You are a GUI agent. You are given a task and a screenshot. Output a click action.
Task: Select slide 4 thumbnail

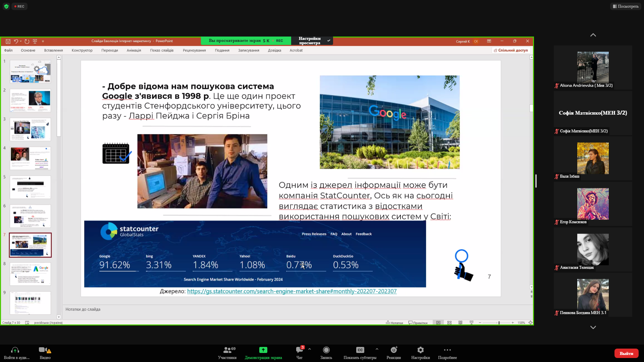click(30, 158)
